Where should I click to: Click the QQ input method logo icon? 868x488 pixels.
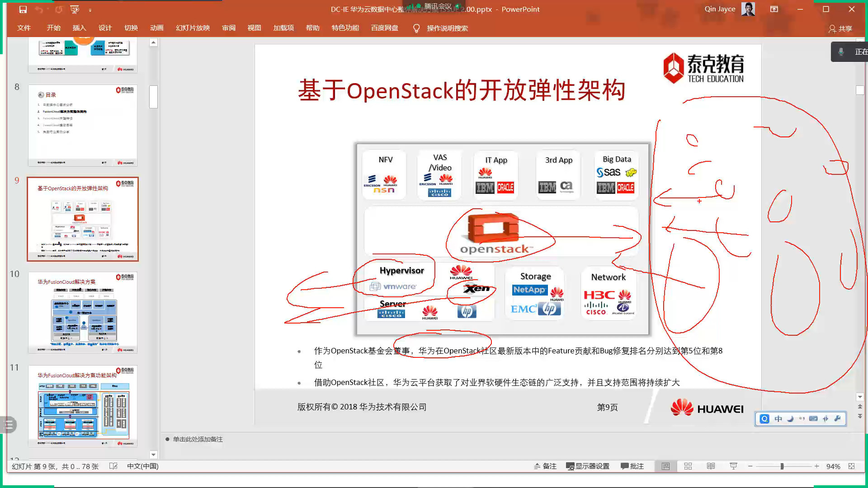tap(764, 419)
